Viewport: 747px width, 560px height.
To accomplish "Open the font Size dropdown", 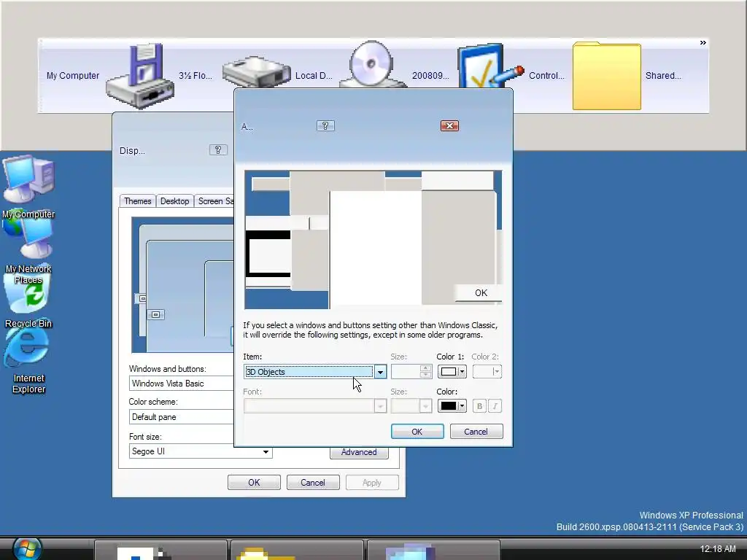I will click(411, 406).
